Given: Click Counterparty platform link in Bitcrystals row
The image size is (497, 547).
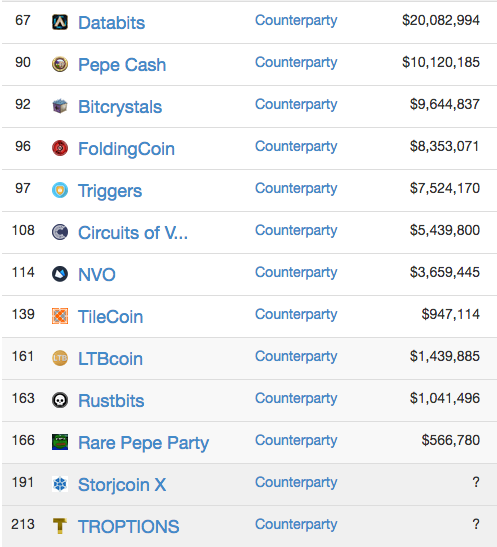Looking at the screenshot, I should (x=296, y=105).
